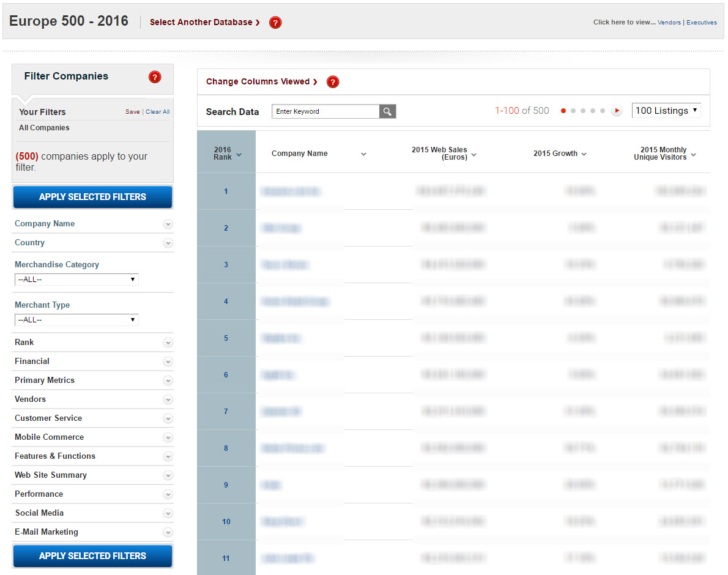
Task: Open the Merchant Type dropdown
Action: [76, 320]
